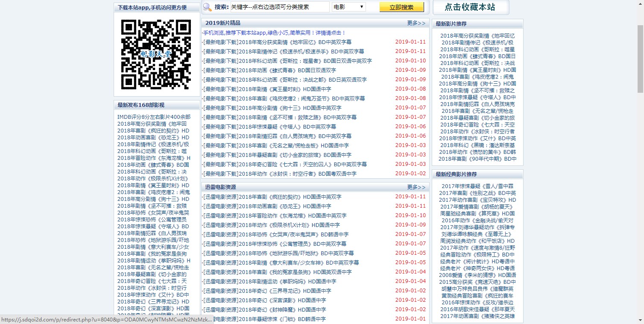The height and width of the screenshot is (324, 644).
Task: Open 周润发经典动作《和平饭店》 link
Action: tap(477, 241)
